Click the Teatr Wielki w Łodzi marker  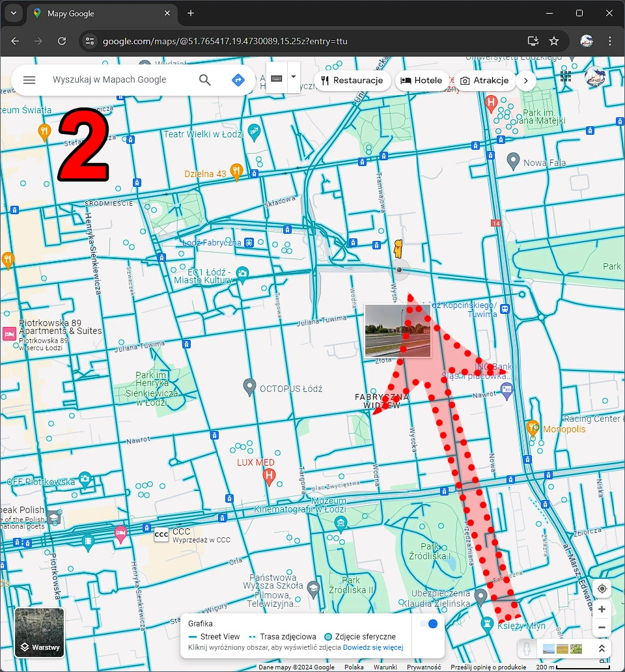coord(254,132)
